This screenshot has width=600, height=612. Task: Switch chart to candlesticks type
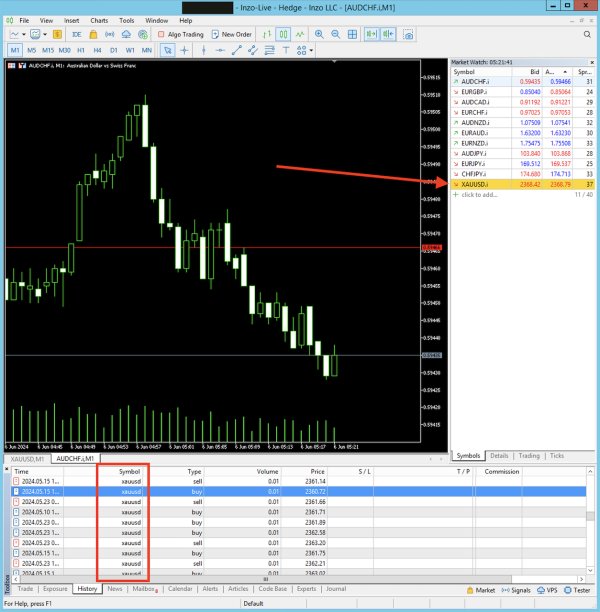[283, 34]
